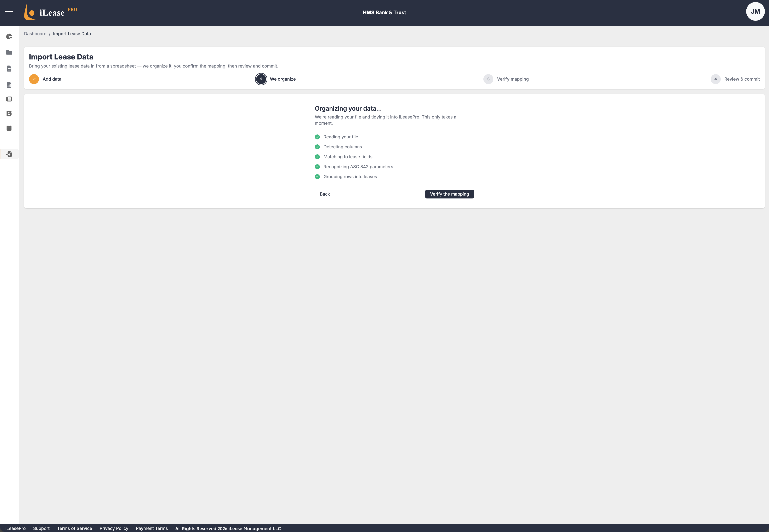Screen dimensions: 769x532
Task: Click step 4 circle Review & commit
Action: tap(715, 79)
